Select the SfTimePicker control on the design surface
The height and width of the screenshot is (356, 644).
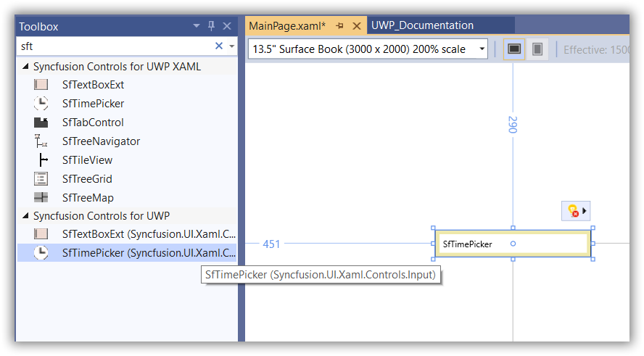click(513, 244)
